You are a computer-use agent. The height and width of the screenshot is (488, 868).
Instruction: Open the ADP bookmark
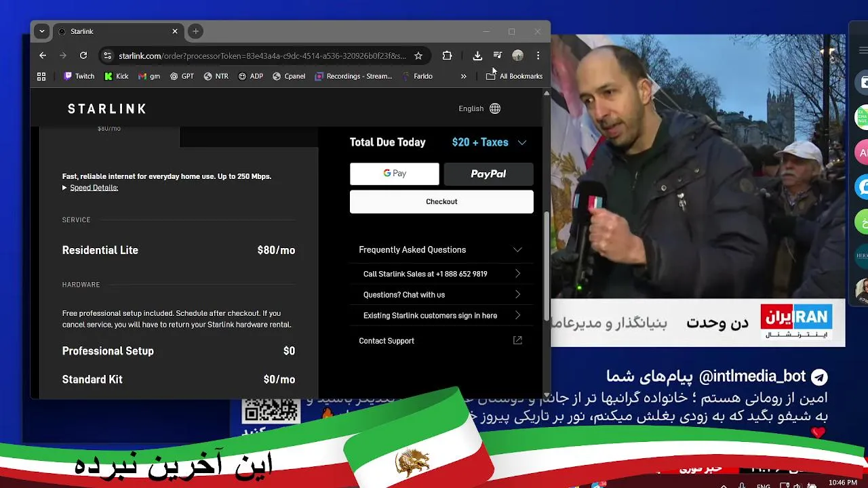[250, 77]
